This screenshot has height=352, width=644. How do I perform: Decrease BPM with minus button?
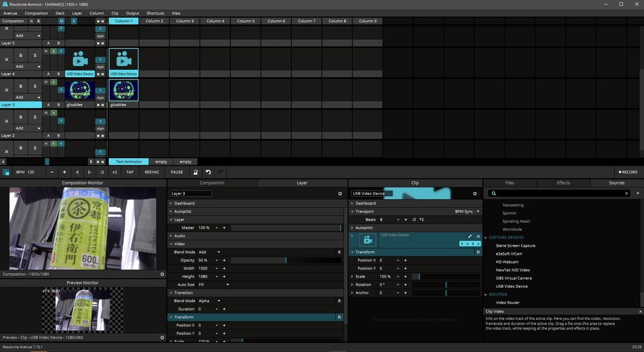[52, 172]
